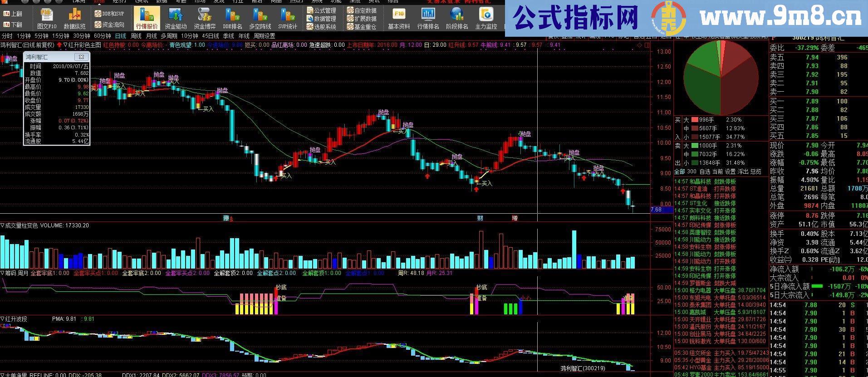Image resolution: width=868 pixels, height=377 pixels.
Task: Click red arrow next to 红升彩色主图
Action: pos(59,45)
